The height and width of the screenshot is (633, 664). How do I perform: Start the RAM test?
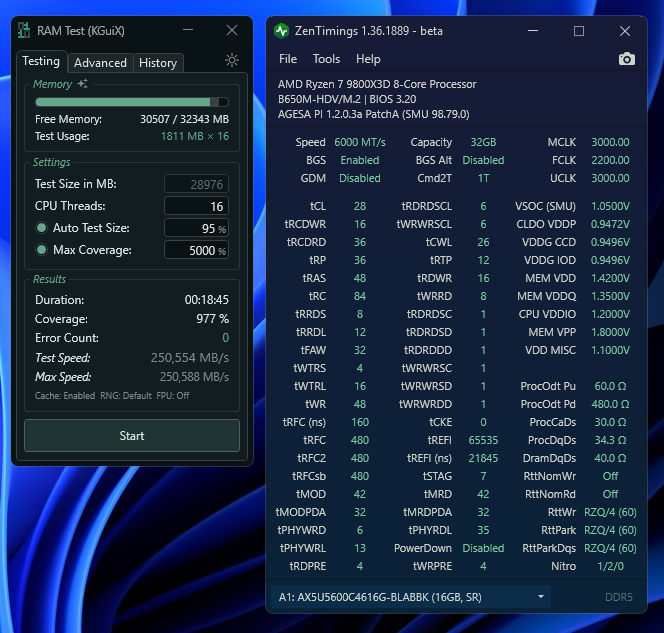click(x=132, y=436)
